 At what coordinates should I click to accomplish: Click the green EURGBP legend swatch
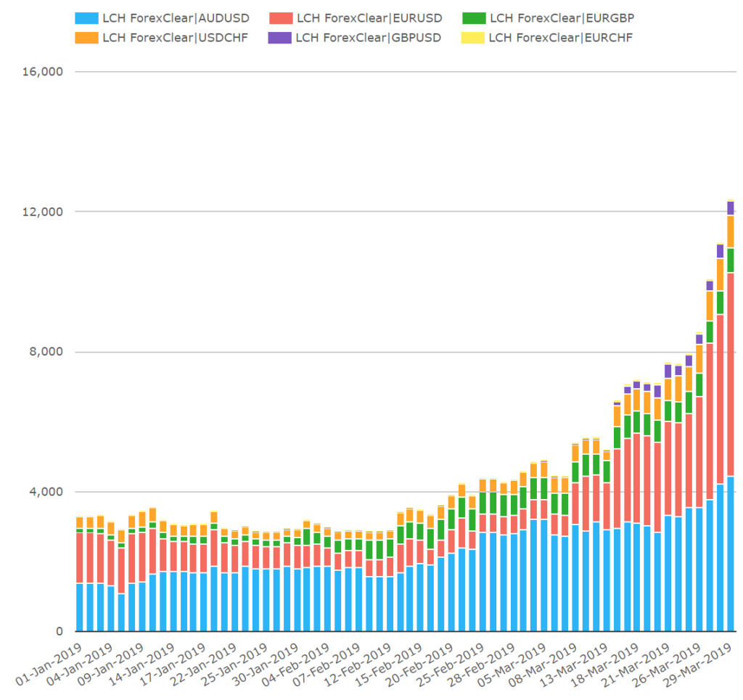pos(474,18)
